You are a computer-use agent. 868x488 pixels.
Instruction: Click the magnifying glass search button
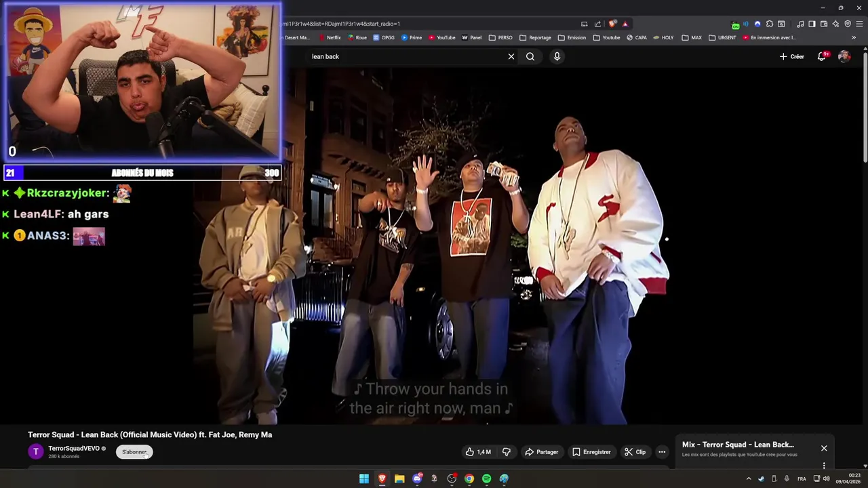coord(530,56)
